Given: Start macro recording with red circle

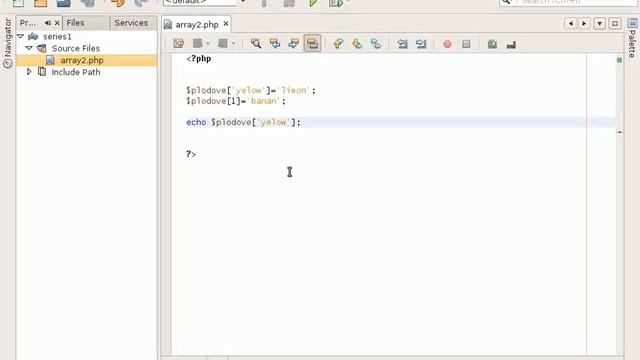Looking at the screenshot, I should [x=447, y=44].
